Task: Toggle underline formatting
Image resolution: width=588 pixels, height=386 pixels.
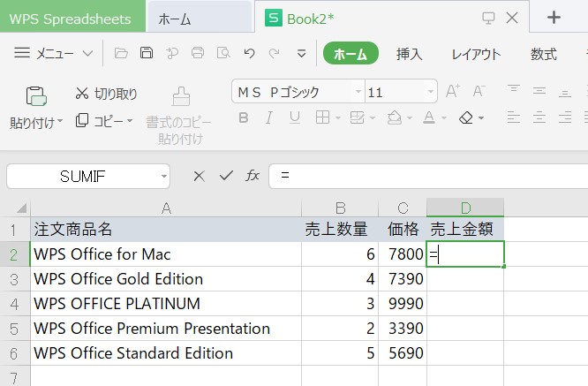Action: coord(295,117)
